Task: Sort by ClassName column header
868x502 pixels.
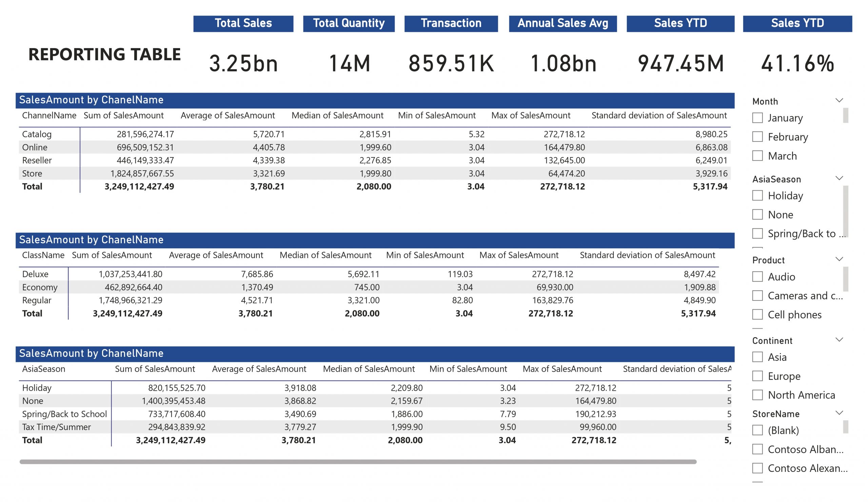Action: point(43,255)
